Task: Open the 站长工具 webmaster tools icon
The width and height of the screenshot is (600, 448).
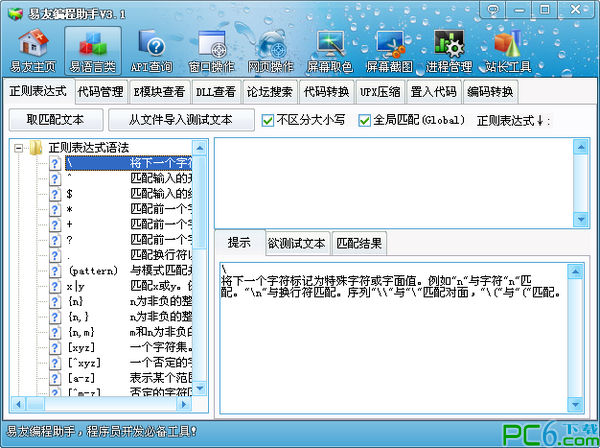Action: [x=507, y=48]
